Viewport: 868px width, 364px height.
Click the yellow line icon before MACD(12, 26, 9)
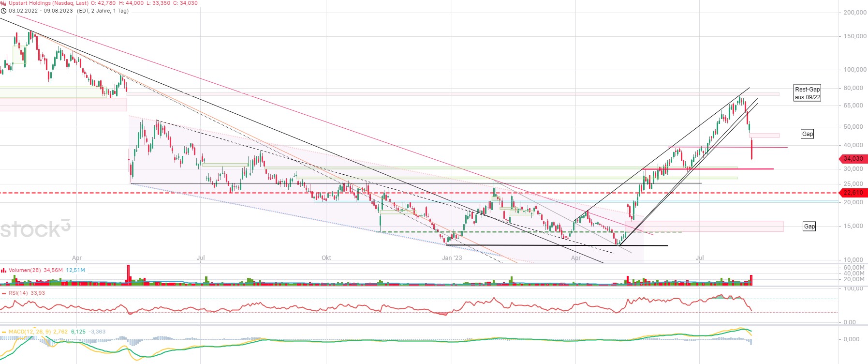4,332
